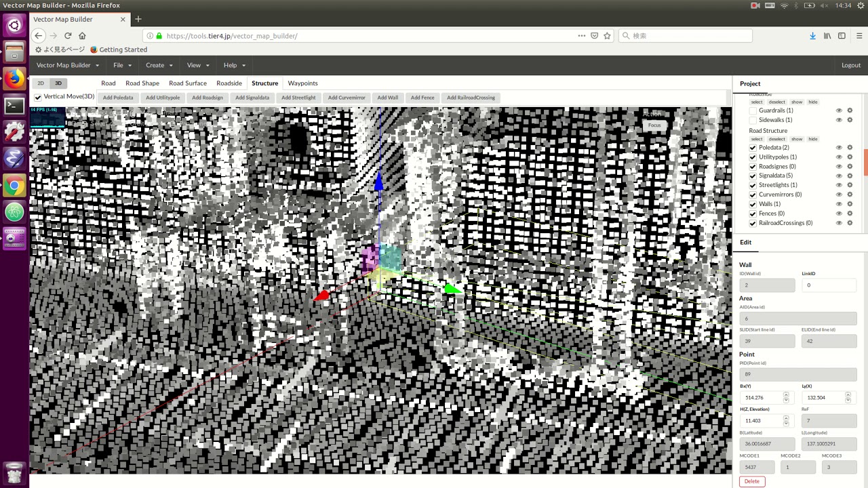The height and width of the screenshot is (488, 868).
Task: Switch to Road Surface tab
Action: coord(188,83)
